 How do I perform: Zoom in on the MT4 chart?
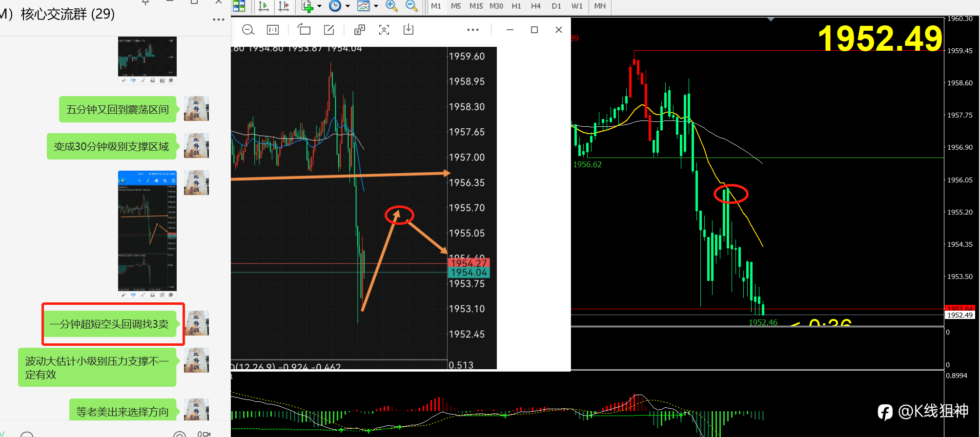391,6
